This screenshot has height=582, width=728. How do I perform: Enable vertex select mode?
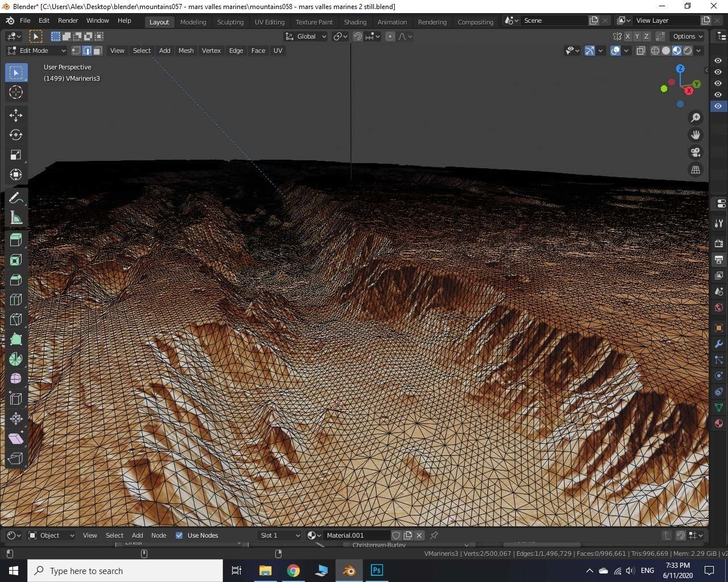[x=76, y=51]
